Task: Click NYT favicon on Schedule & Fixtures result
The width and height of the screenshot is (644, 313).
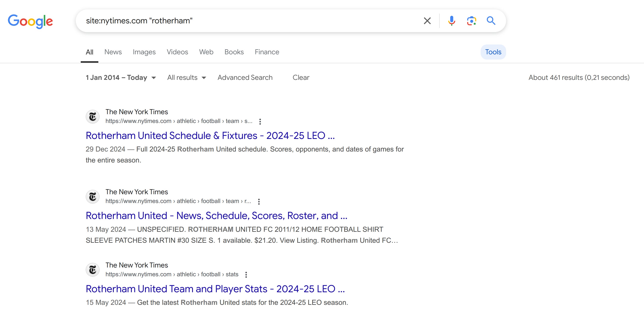Action: [93, 117]
